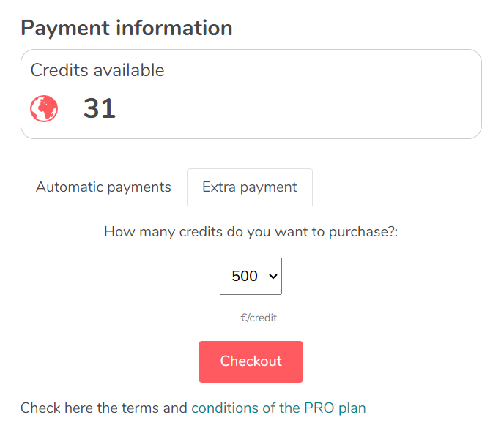Click the Payment information heading
Screen dimensions: 504x431
click(127, 29)
